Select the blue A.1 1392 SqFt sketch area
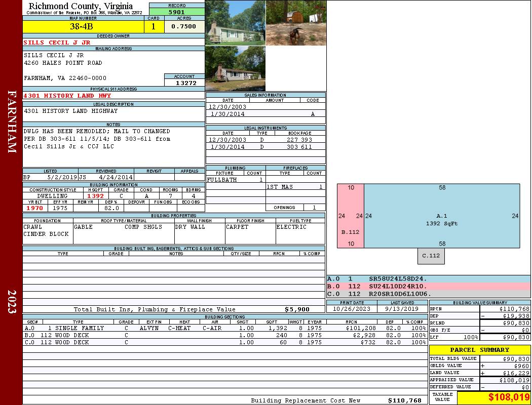 [x=442, y=216]
